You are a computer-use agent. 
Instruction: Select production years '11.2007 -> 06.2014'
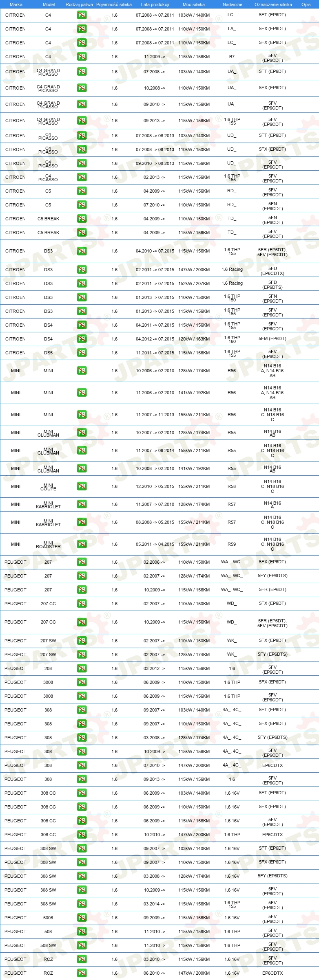155,450
